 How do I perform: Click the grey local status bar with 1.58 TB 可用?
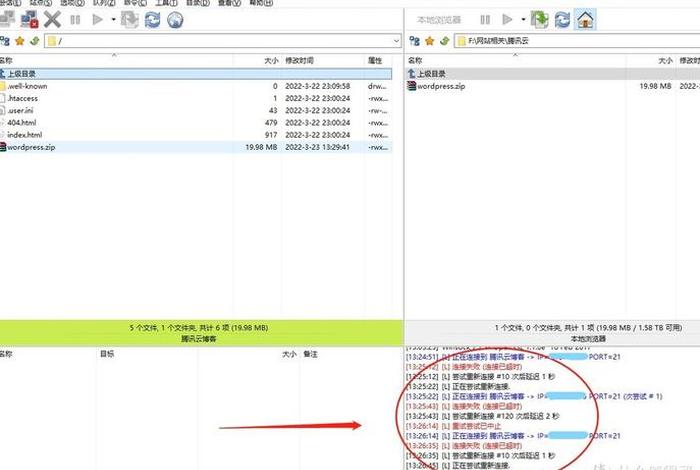(552, 333)
